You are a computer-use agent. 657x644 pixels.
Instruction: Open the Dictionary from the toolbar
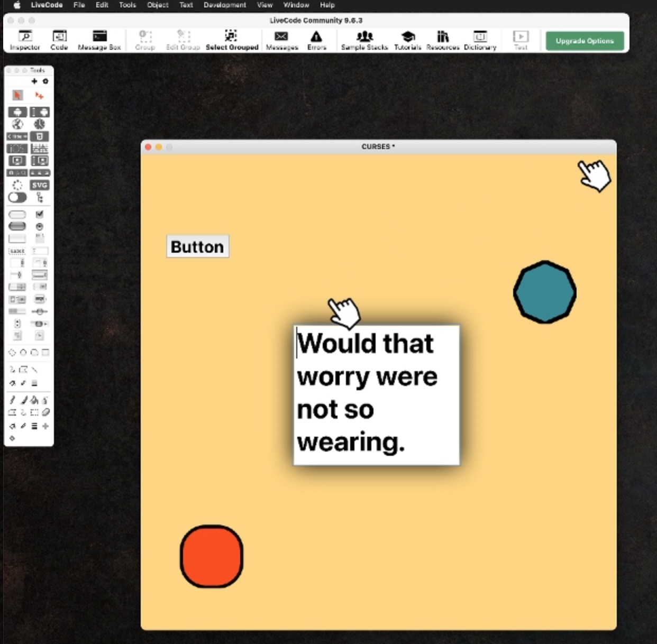click(x=480, y=40)
